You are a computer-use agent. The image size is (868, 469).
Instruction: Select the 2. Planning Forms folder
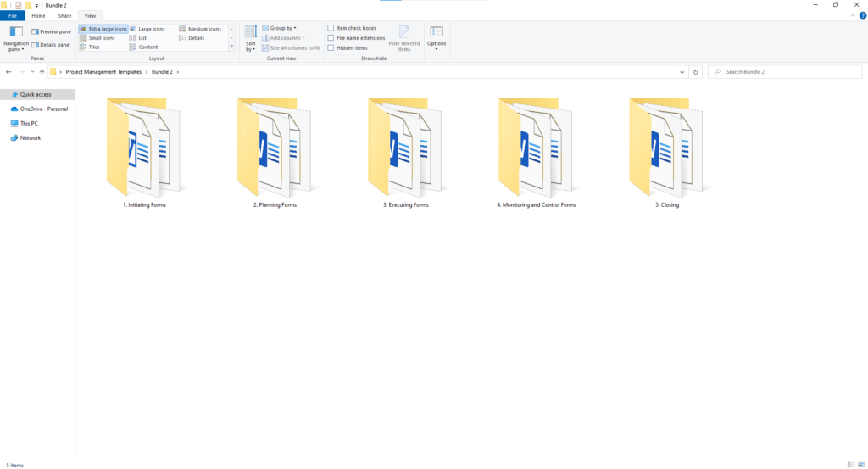pyautogui.click(x=275, y=153)
